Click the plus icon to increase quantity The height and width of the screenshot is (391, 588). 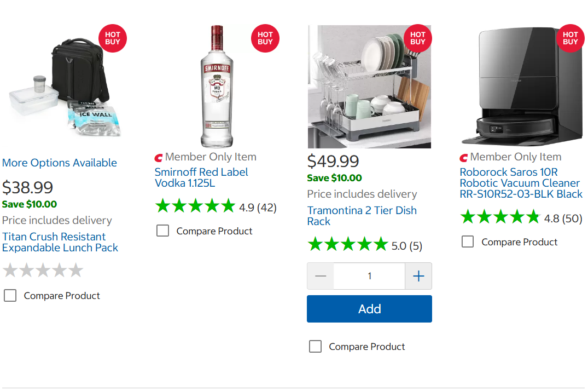point(418,276)
